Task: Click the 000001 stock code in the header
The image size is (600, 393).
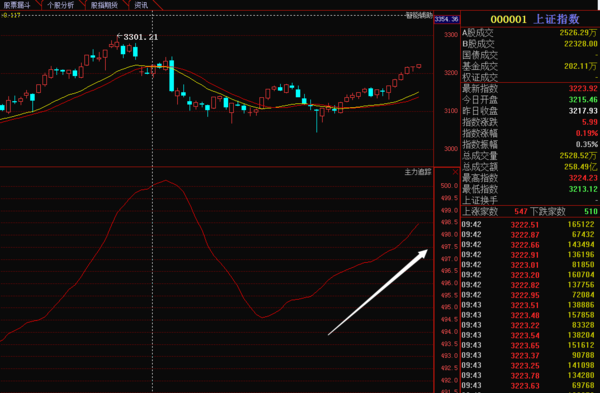Action: (x=509, y=19)
